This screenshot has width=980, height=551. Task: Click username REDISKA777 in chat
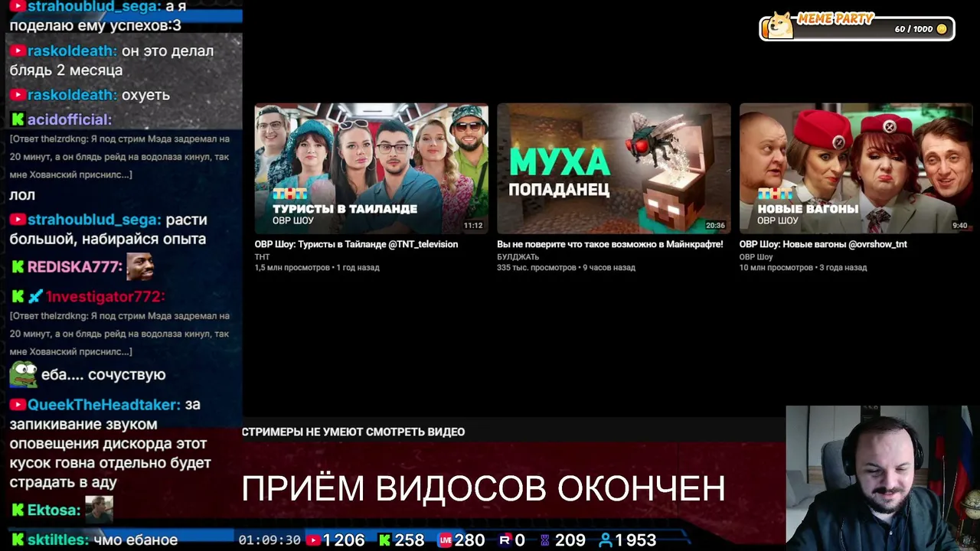pos(75,267)
